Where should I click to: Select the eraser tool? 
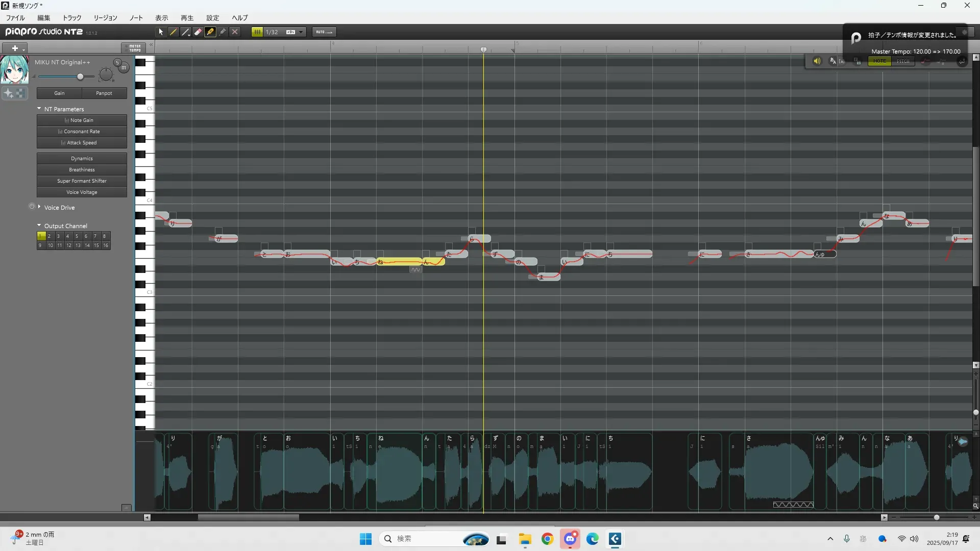[x=198, y=32]
